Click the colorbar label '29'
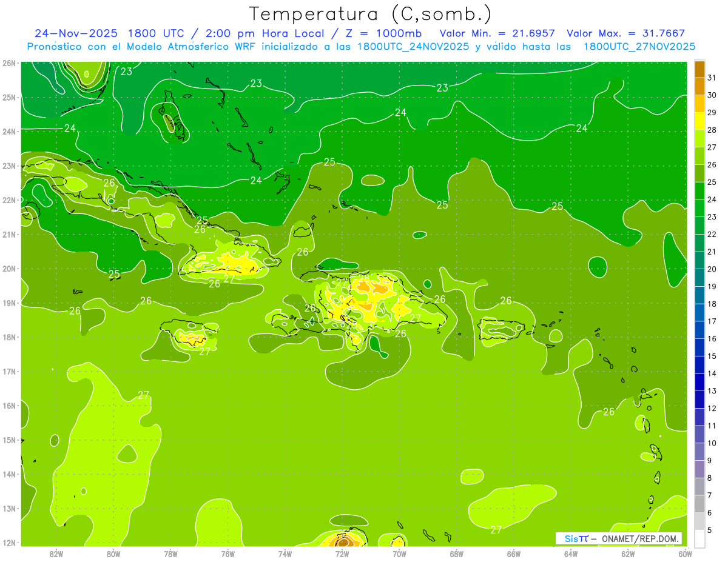The image size is (728, 562). pyautogui.click(x=712, y=113)
